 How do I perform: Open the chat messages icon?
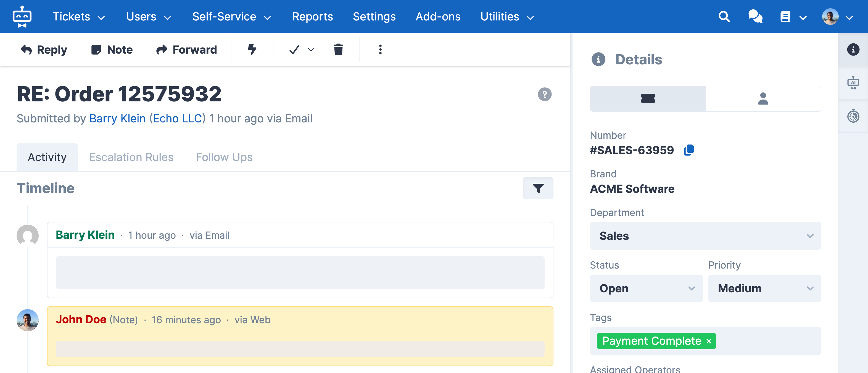[x=755, y=17]
